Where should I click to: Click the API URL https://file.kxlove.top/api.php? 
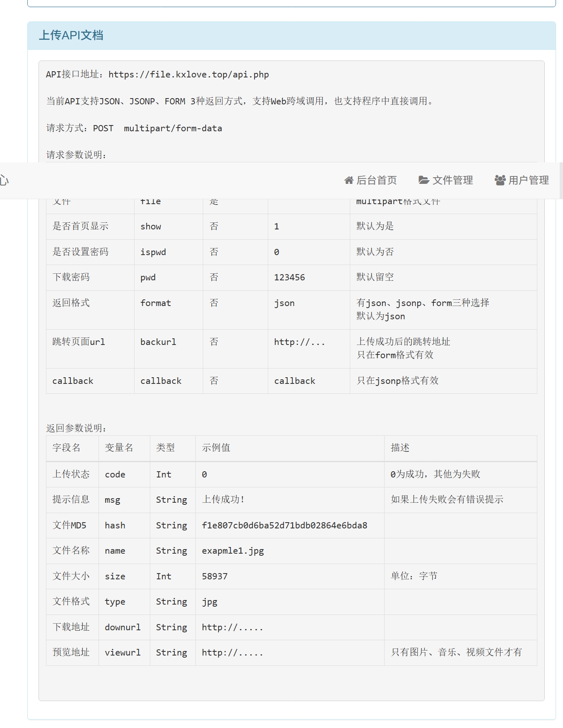coord(188,75)
